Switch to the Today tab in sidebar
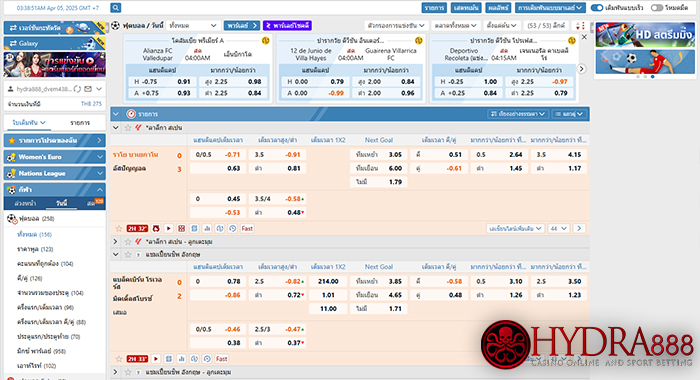The height and width of the screenshot is (380, 700). [61, 203]
